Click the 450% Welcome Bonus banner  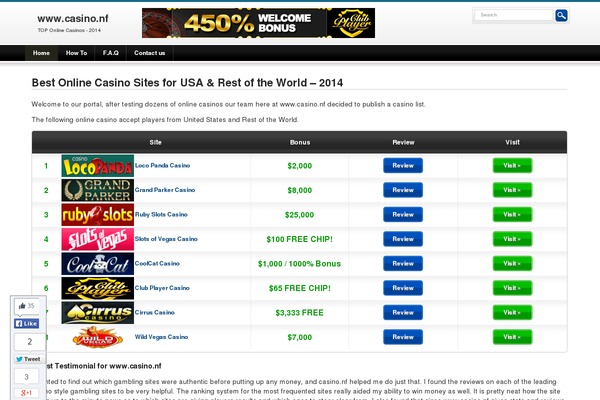click(258, 23)
